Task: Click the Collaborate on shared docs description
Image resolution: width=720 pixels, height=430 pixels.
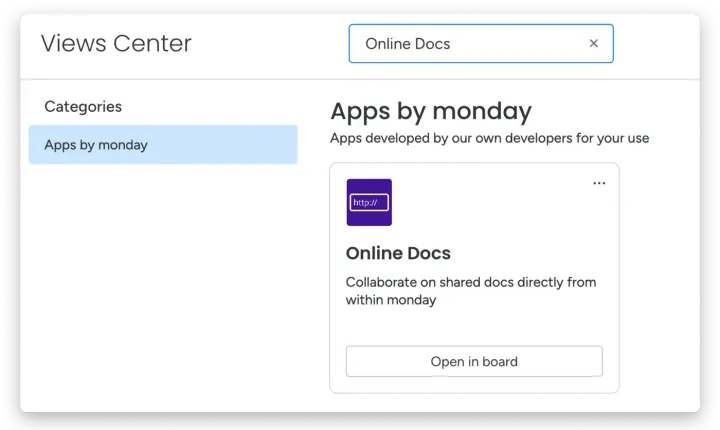Action: click(471, 291)
